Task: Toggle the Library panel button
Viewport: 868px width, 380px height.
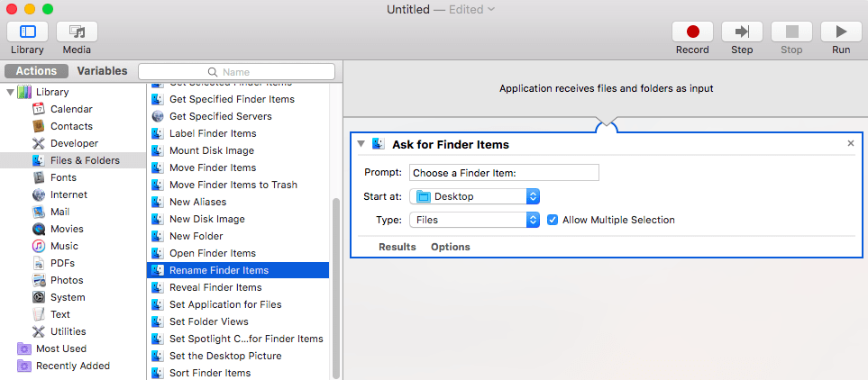Action: coord(27,32)
